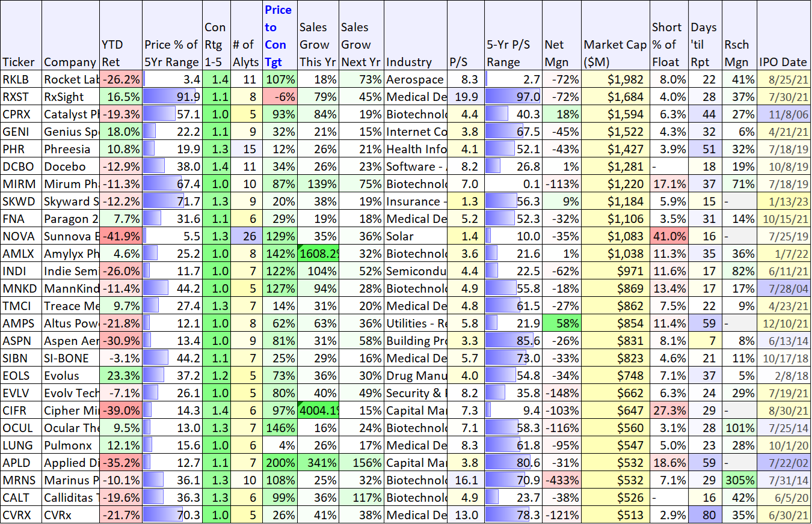Select short float 27.3% cell

point(669,410)
